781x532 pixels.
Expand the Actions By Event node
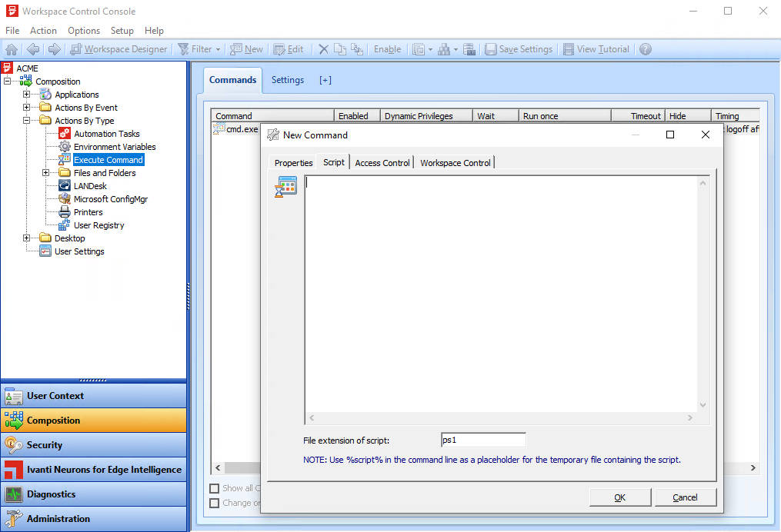(26, 107)
